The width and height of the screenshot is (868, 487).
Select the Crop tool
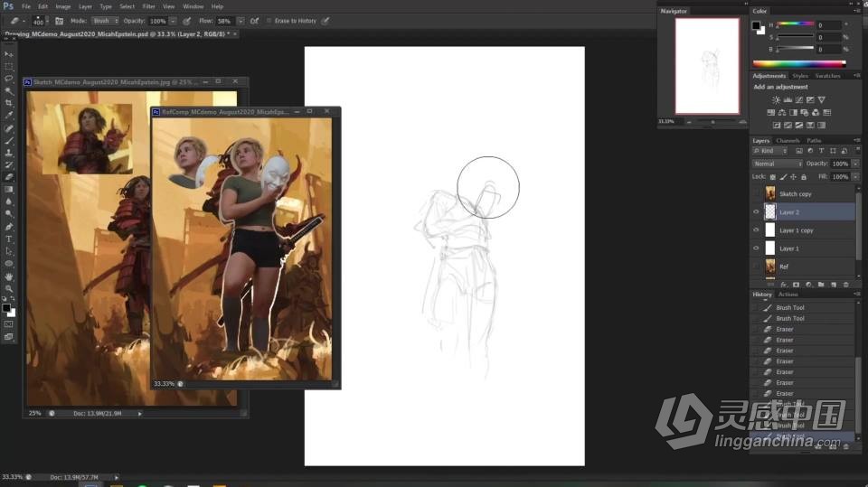click(x=9, y=103)
